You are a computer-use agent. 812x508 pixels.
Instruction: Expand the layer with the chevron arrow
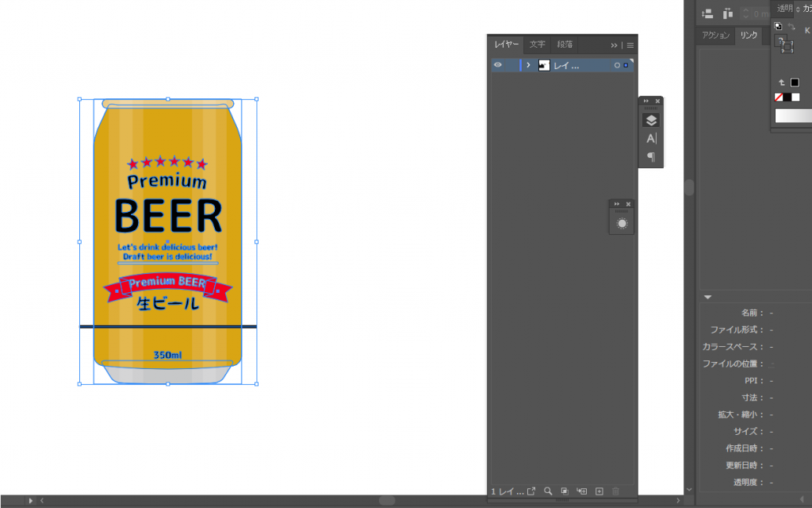point(528,65)
